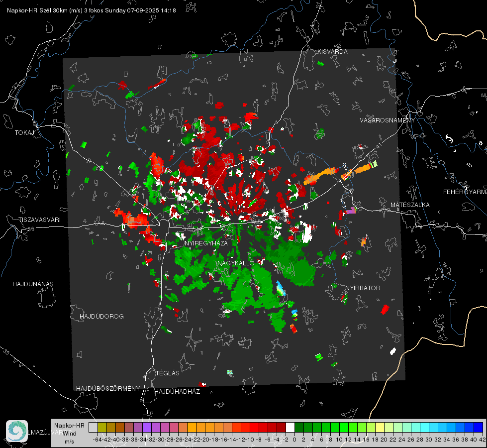This screenshot has height=448, width=487.
Task: Click the Napkor-HR legend title
Action: pos(69,426)
